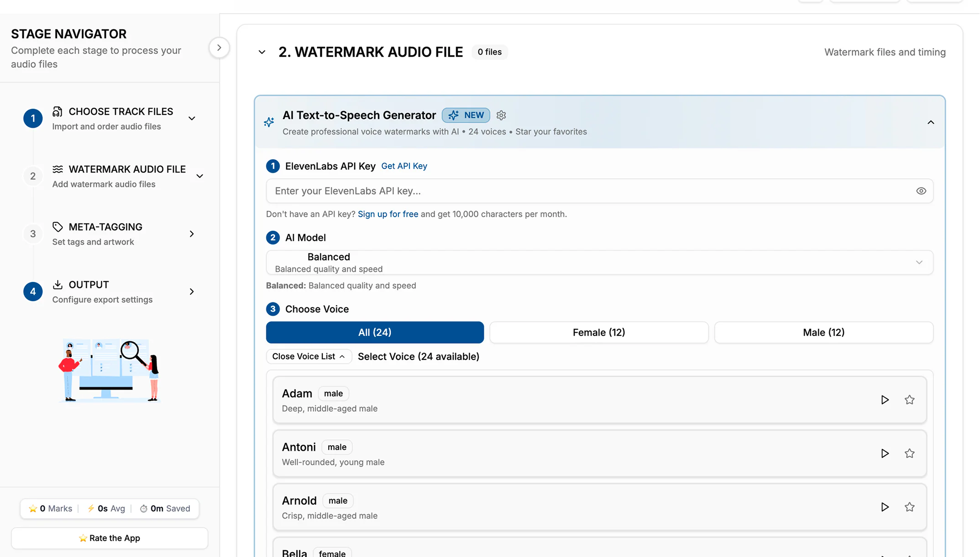Select the Antoni voice card
Screen dimensions: 980x557
point(599,453)
